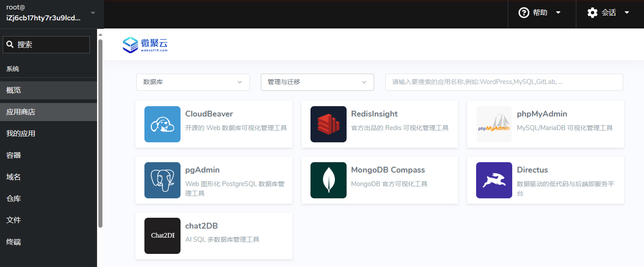Click the pgAdmin elephant icon
This screenshot has width=644, height=267.
click(x=162, y=180)
